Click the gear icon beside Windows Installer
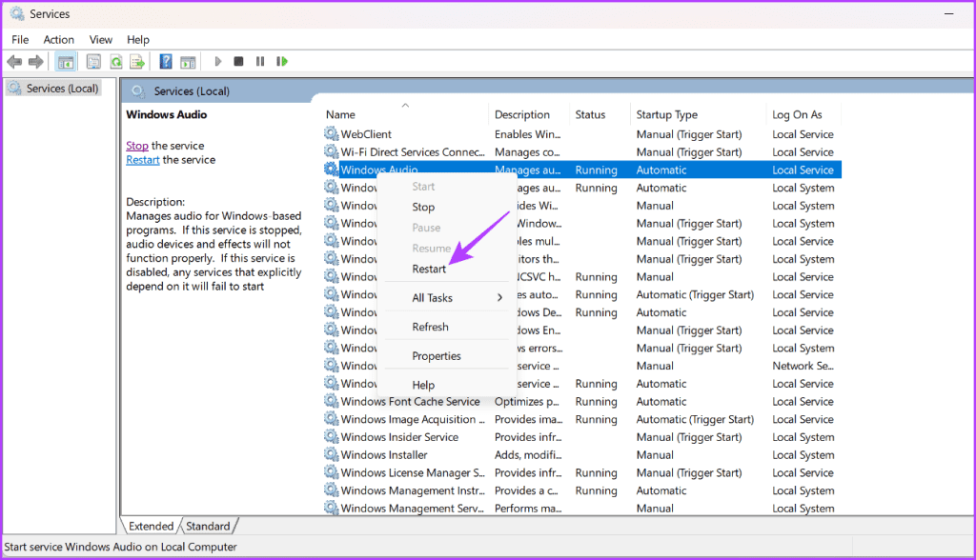The height and width of the screenshot is (560, 976). [331, 454]
